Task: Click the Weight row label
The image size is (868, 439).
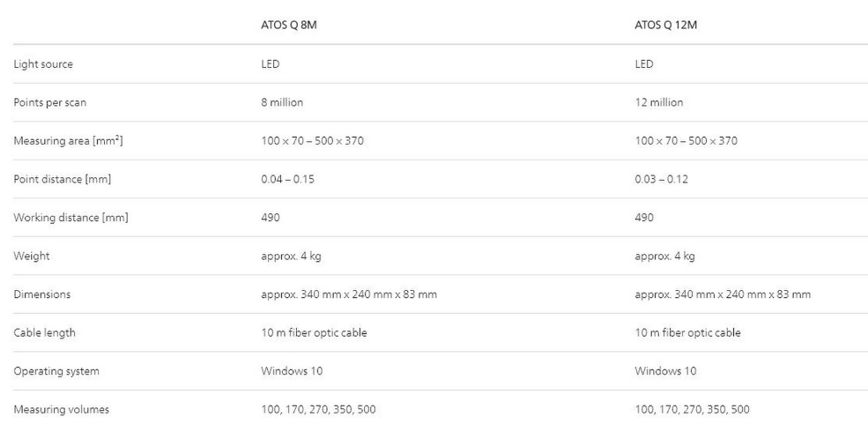Action: tap(30, 256)
